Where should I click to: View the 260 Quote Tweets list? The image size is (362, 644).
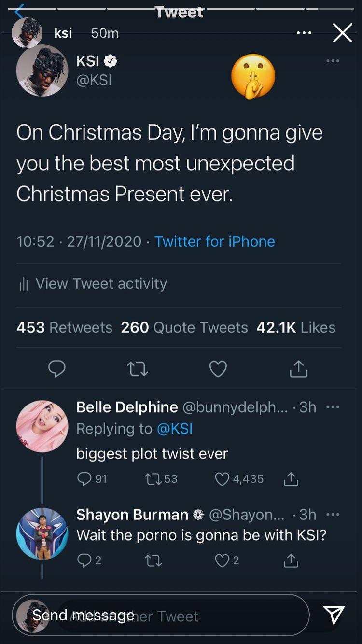click(184, 327)
